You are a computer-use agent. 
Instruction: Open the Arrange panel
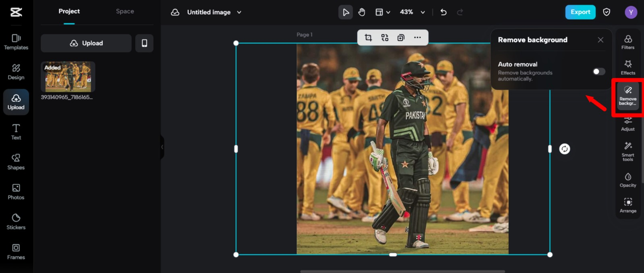628,206
